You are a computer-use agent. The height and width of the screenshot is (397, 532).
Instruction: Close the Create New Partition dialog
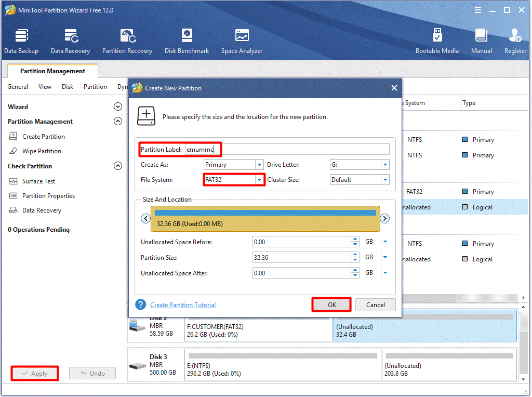394,88
